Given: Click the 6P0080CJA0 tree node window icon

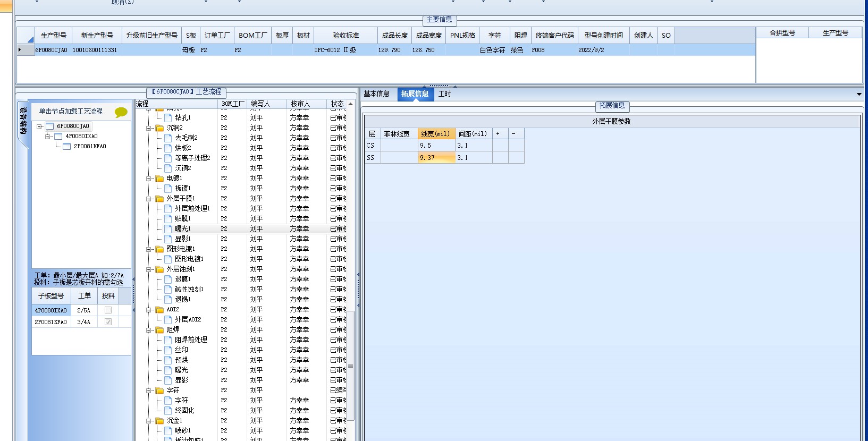Looking at the screenshot, I should 50,126.
